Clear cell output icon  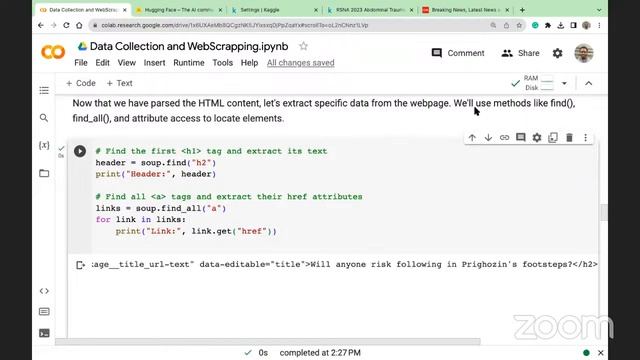pyautogui.click(x=80, y=265)
